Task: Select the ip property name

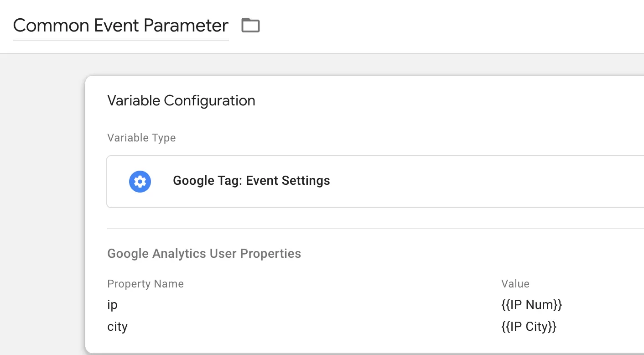Action: point(112,304)
